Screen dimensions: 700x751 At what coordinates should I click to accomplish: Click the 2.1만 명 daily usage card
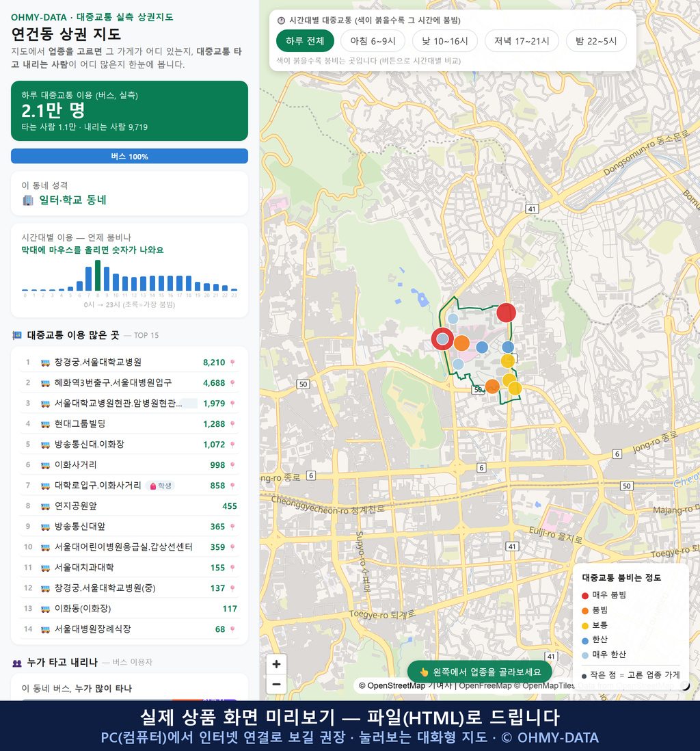[x=129, y=111]
